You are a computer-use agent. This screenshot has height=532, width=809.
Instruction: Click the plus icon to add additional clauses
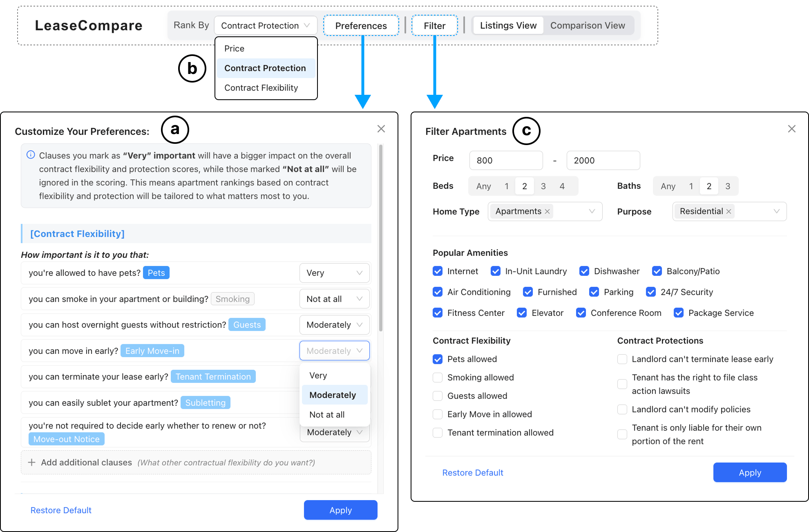coord(31,462)
